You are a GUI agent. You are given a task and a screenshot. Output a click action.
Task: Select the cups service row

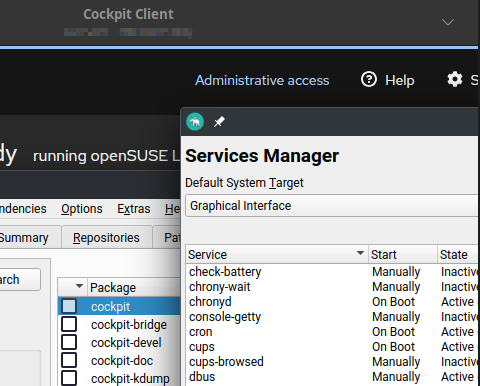click(332, 347)
